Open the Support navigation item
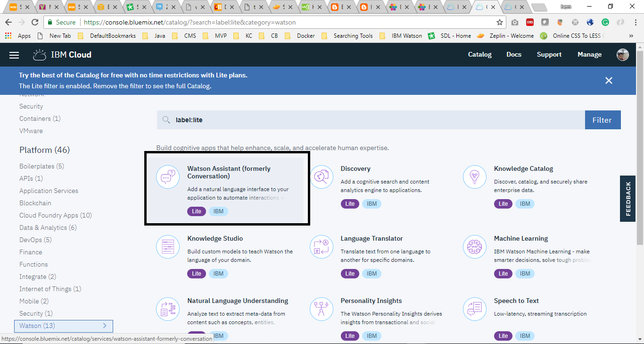Image resolution: width=644 pixels, height=344 pixels. pos(549,54)
